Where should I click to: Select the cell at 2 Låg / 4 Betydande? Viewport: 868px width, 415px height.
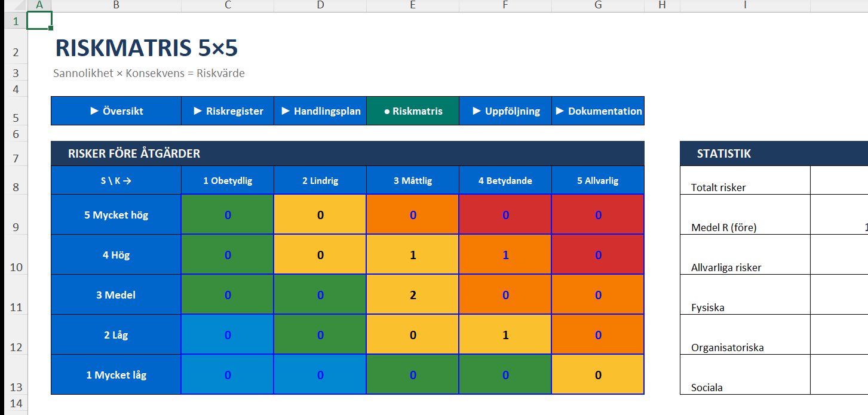pyautogui.click(x=505, y=334)
